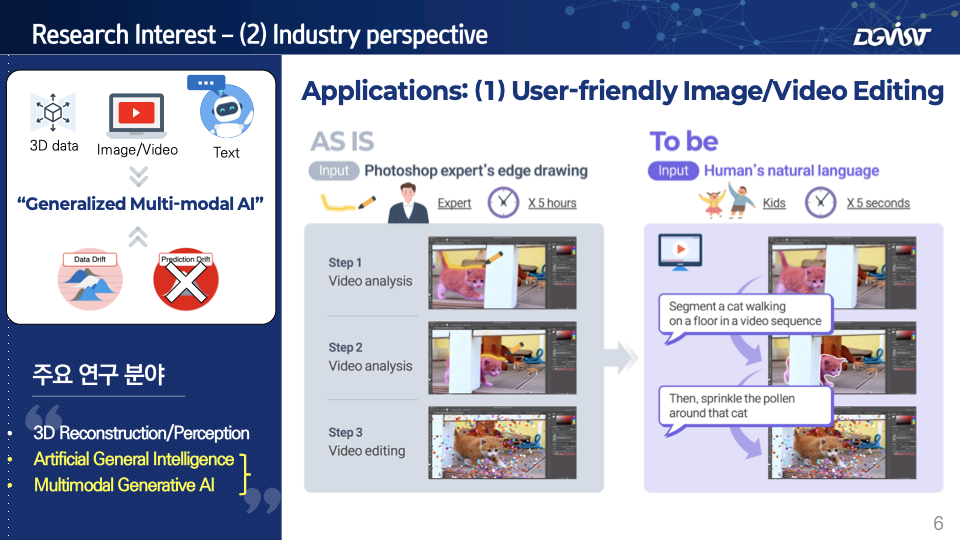Click the upward double chevron above Data Drift
Screen dimensions: 960x540
pyautogui.click(x=138, y=236)
